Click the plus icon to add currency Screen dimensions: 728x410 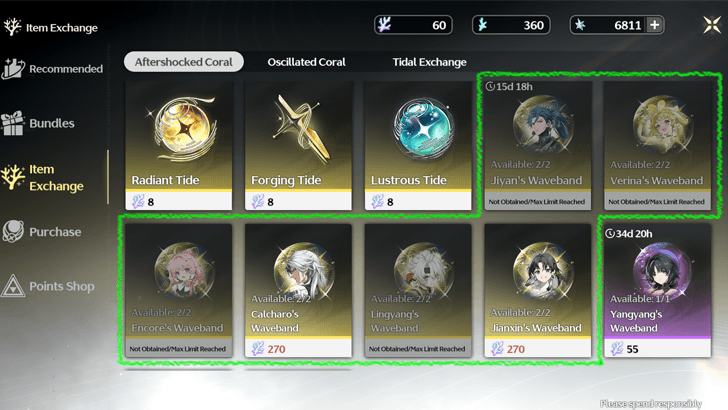click(655, 25)
